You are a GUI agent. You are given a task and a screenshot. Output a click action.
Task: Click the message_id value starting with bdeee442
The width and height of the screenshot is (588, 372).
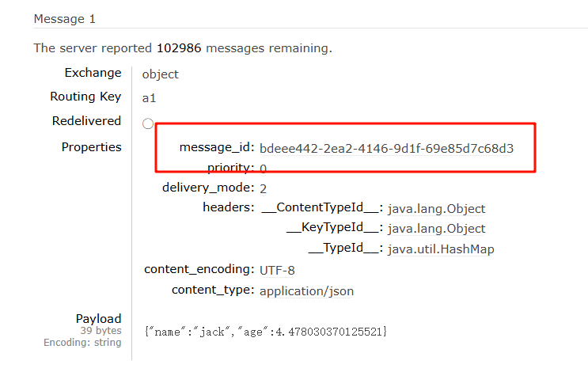[x=386, y=148]
